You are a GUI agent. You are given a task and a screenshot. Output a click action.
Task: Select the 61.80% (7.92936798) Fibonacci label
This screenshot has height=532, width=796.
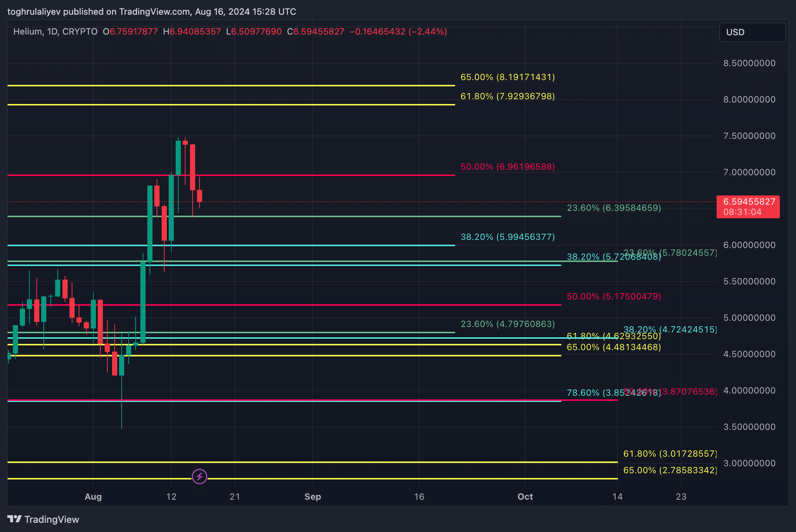point(508,96)
